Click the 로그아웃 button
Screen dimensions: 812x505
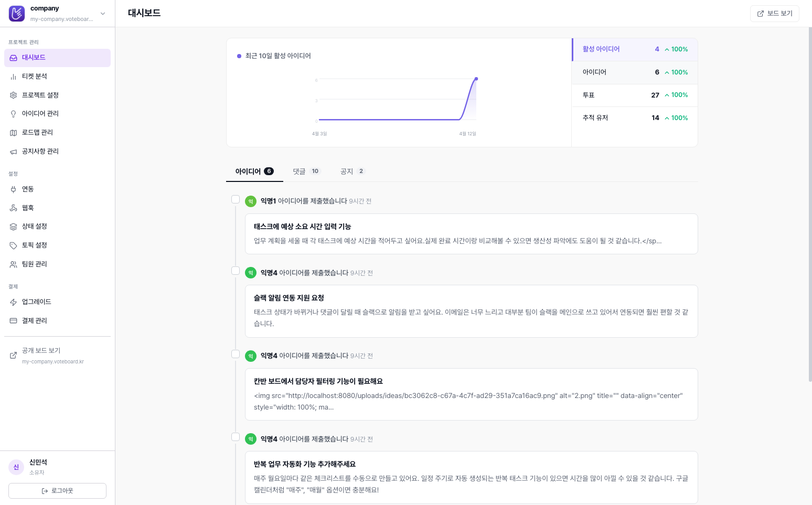pyautogui.click(x=57, y=491)
